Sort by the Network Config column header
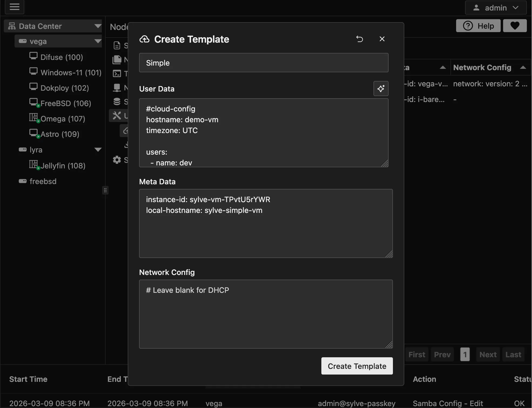 pyautogui.click(x=482, y=67)
